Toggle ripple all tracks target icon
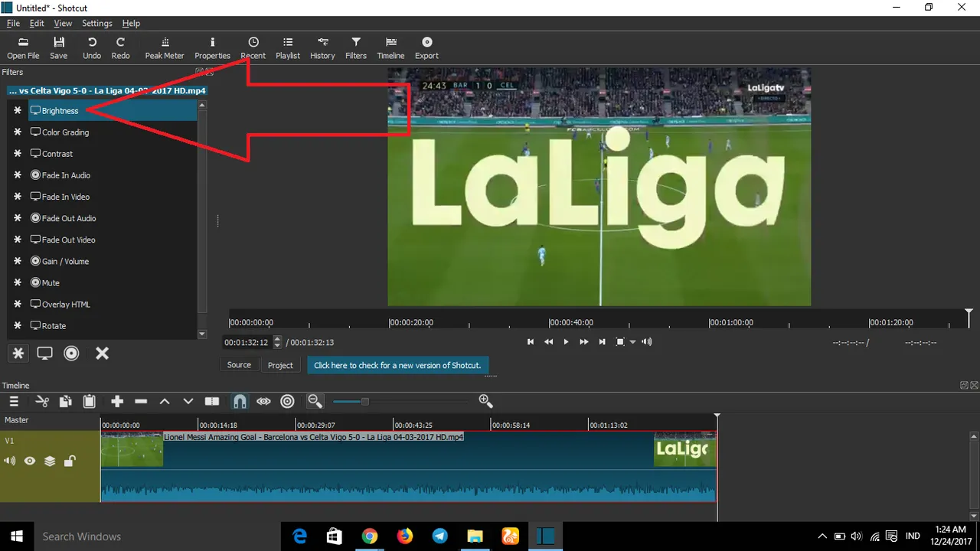This screenshot has width=980, height=551. (287, 401)
